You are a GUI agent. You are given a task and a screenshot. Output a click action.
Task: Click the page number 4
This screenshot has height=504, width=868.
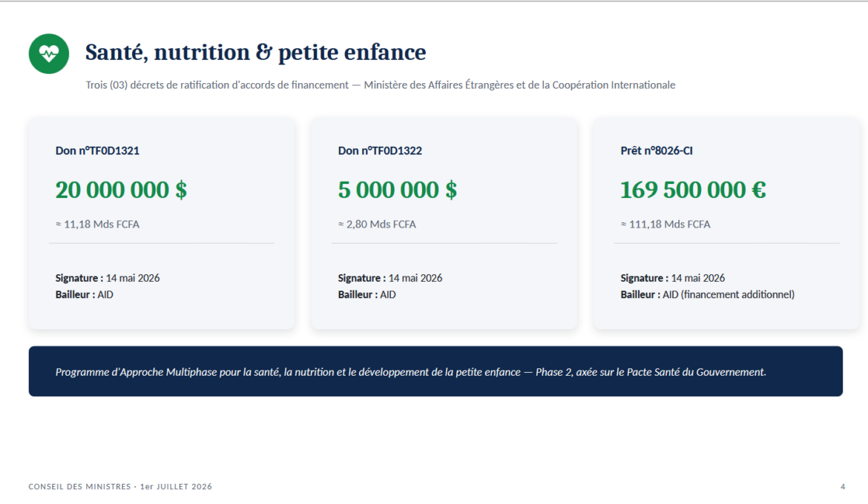pos(843,486)
